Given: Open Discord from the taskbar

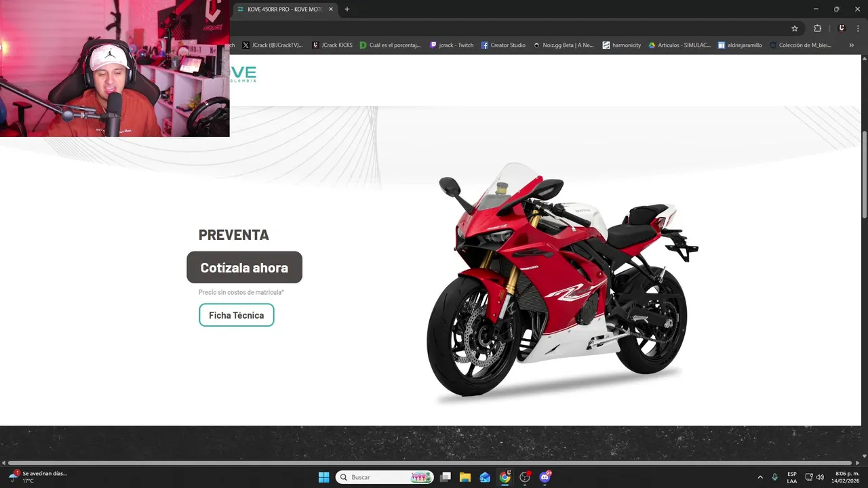Looking at the screenshot, I should coord(545,477).
